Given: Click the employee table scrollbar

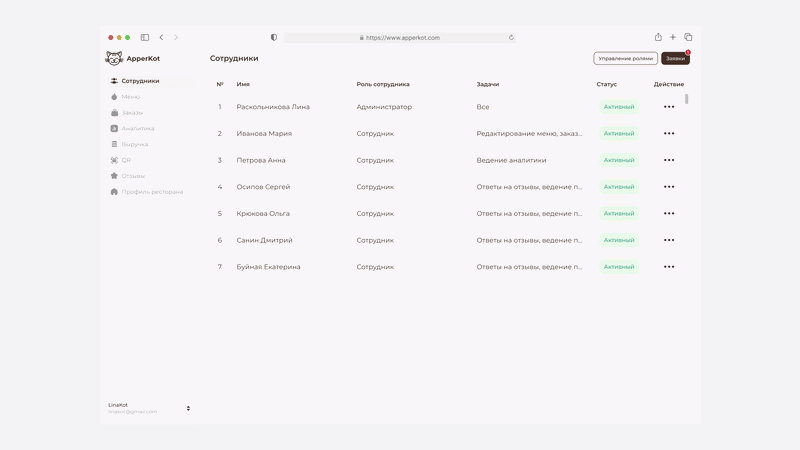Looking at the screenshot, I should (x=687, y=99).
